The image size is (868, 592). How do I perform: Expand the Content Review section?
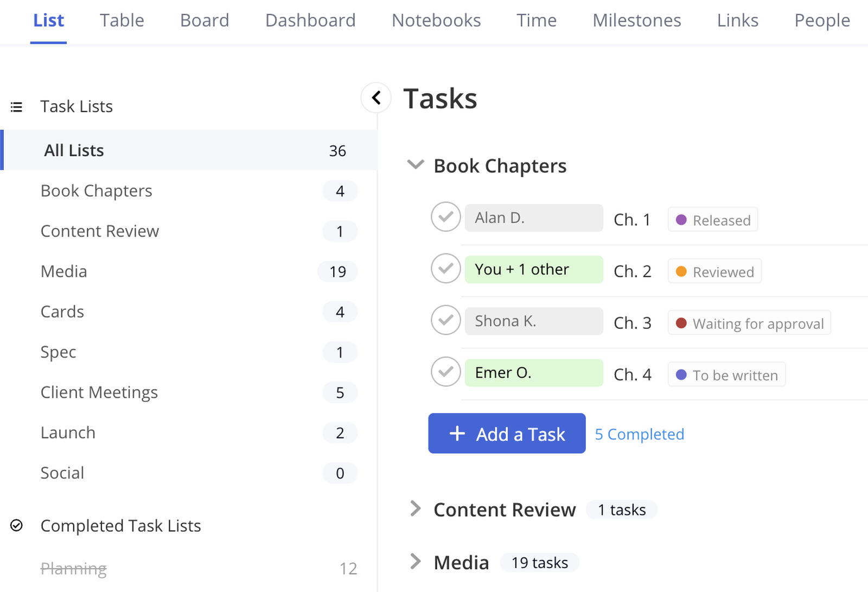click(416, 508)
